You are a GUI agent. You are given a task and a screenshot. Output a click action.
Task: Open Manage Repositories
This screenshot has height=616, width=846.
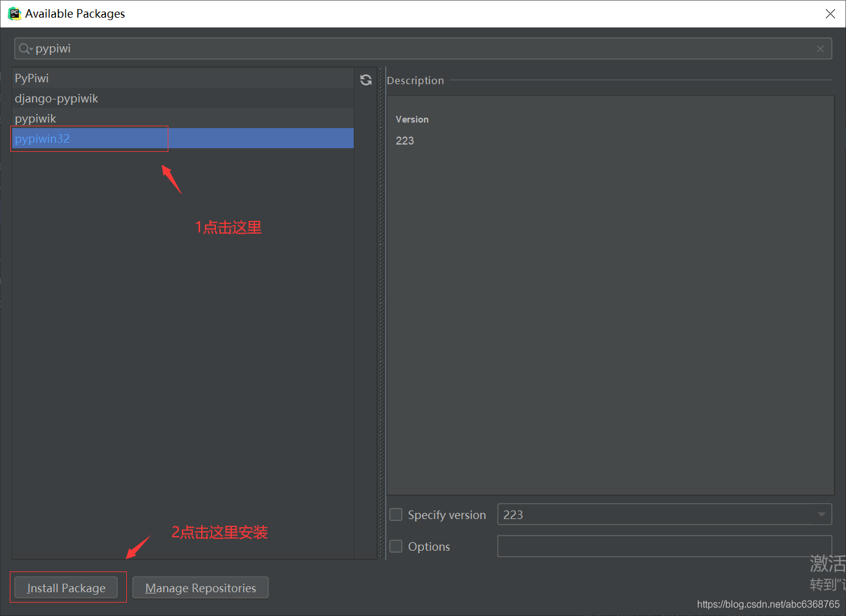click(200, 588)
